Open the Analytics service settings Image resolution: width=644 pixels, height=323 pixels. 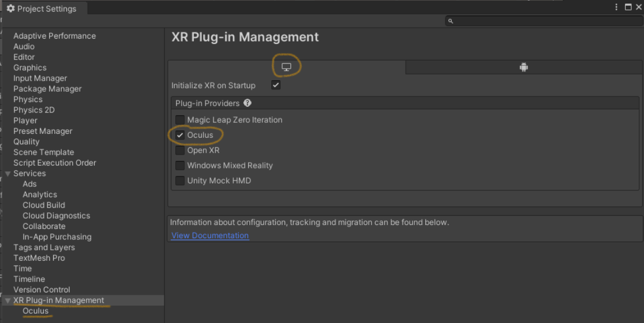click(40, 194)
